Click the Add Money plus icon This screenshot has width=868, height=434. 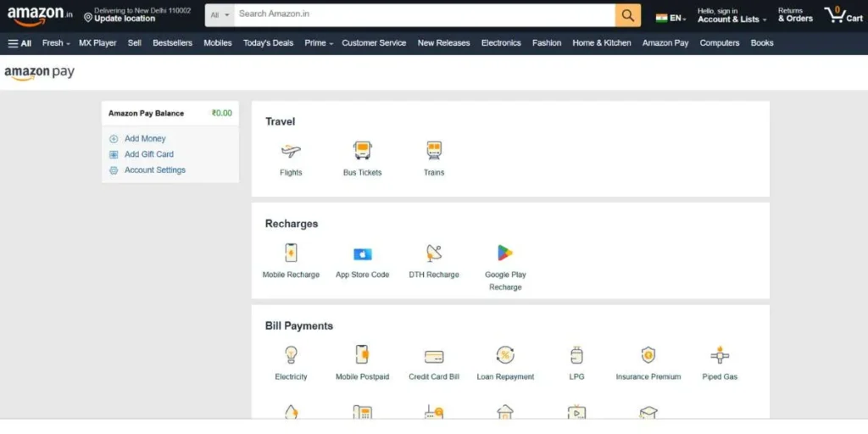pos(114,139)
